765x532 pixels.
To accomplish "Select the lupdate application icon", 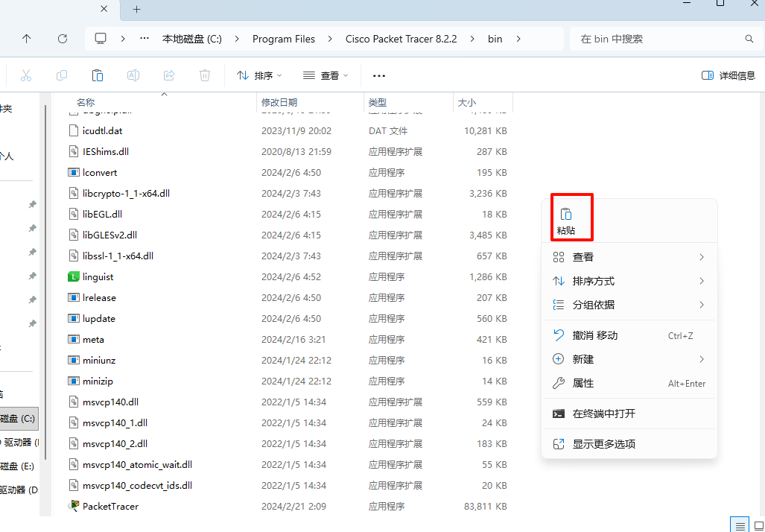I will pos(73,319).
